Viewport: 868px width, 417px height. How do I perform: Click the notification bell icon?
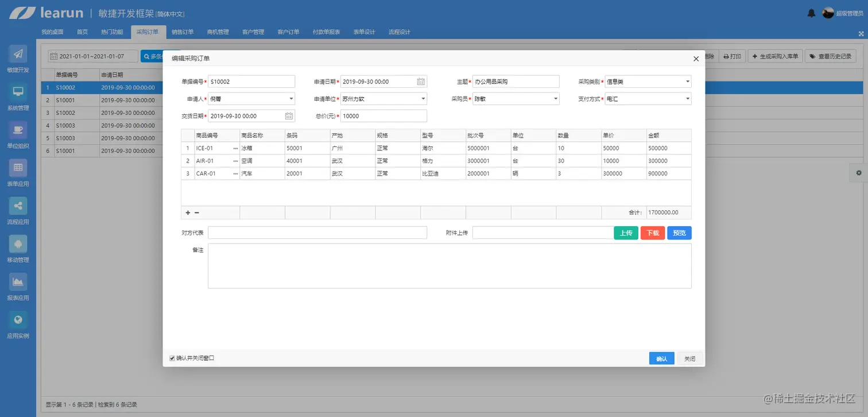[811, 13]
